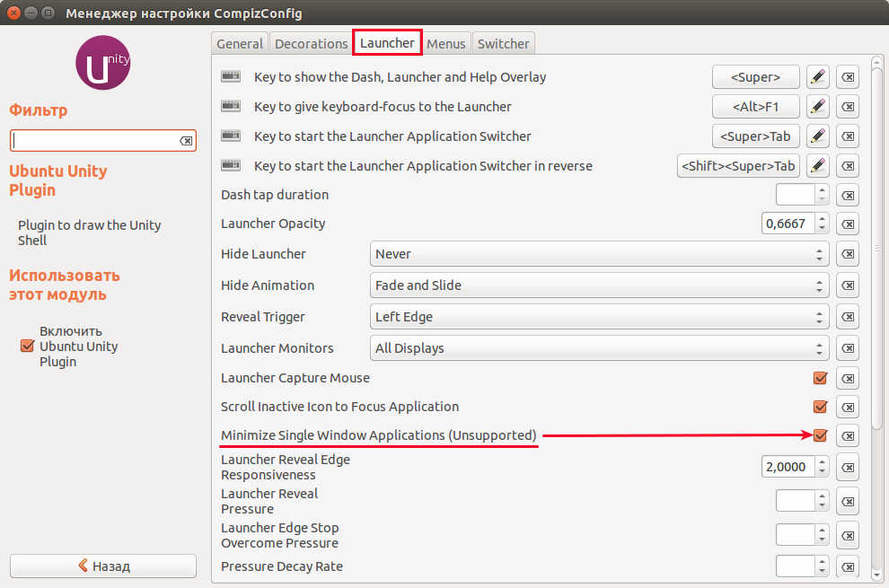889x588 pixels.
Task: Reset Hide Animation to default
Action: (x=848, y=285)
